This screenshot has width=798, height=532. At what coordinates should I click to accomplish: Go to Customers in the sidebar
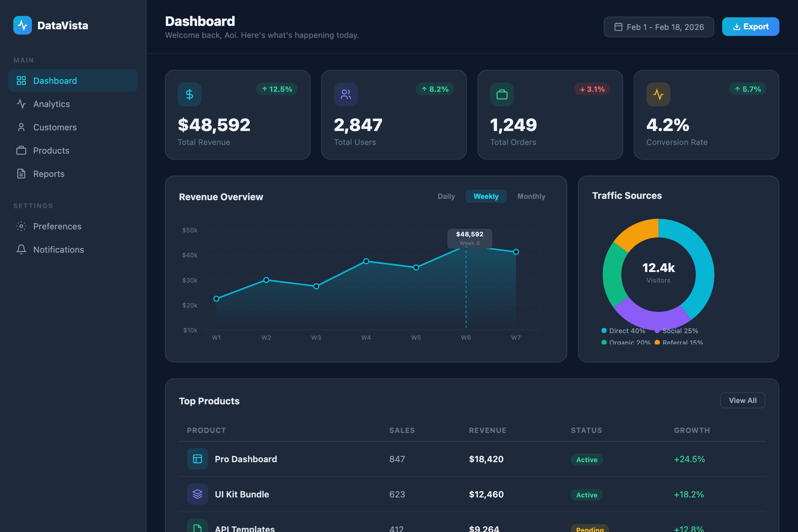coord(55,127)
